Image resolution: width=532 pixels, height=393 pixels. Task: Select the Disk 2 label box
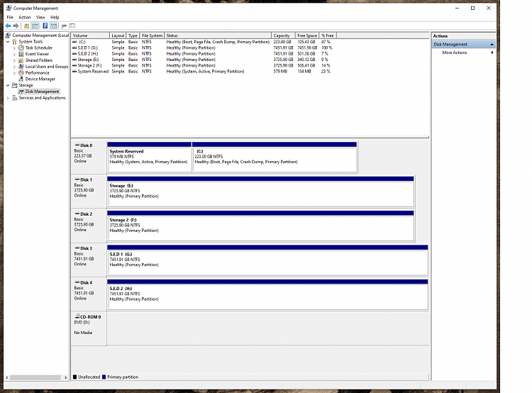click(x=89, y=226)
